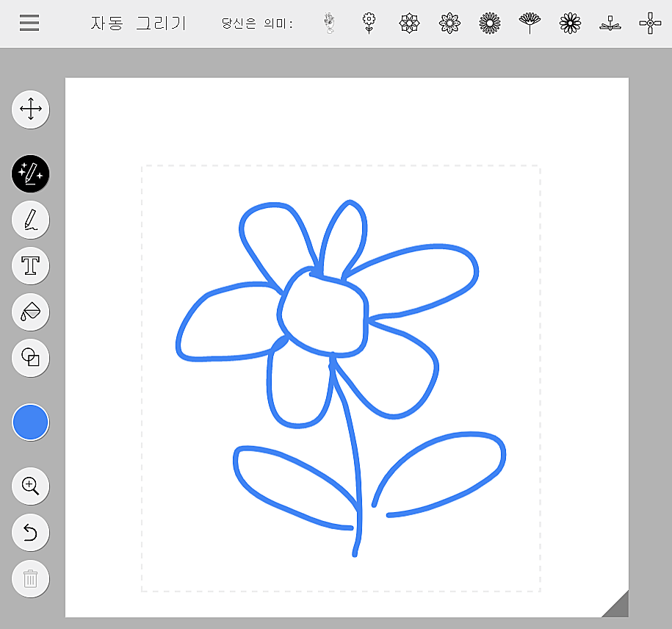
Task: Select the hand-holding-flowers suggestion
Action: click(x=330, y=22)
